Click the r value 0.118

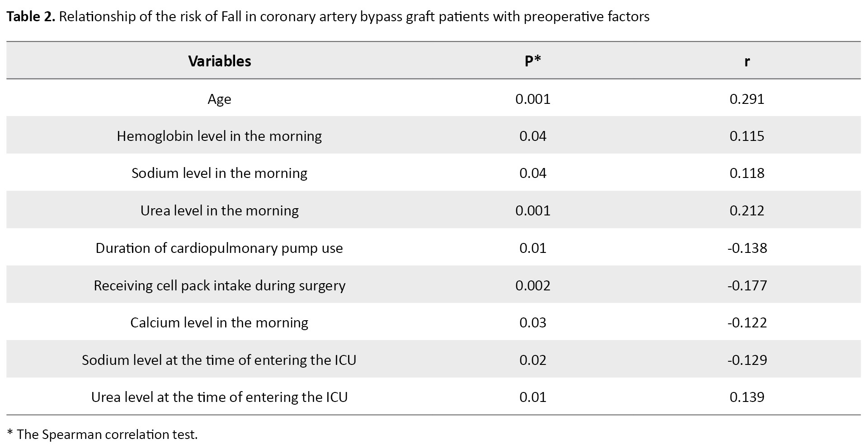point(747,173)
